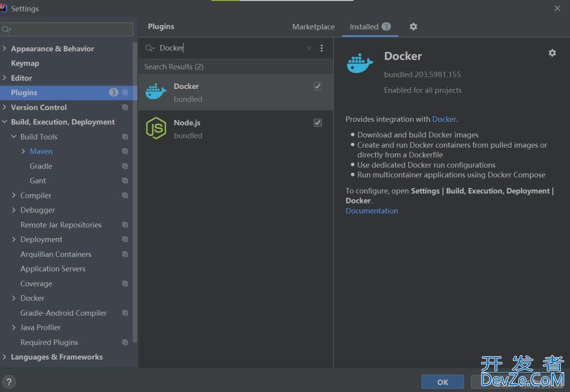
Task: Select Plugins in settings tree
Action: coord(68,93)
